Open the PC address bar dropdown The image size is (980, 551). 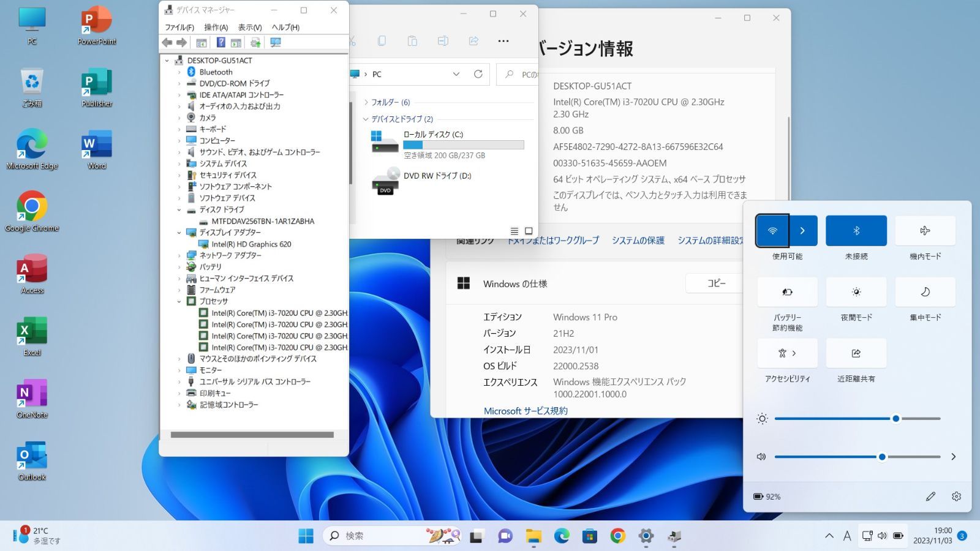tap(456, 74)
